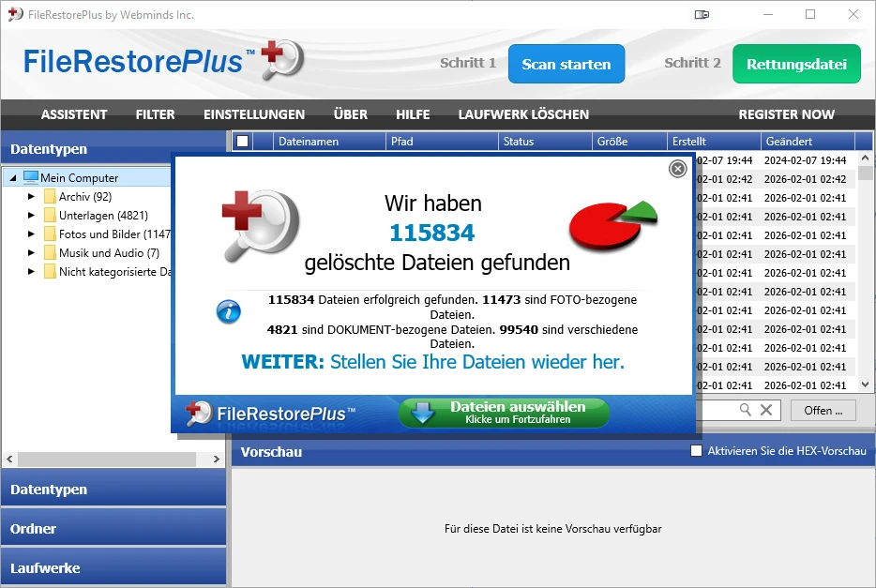Enable the HEX-Vorschau checkbox
This screenshot has height=588, width=876.
[x=696, y=451]
